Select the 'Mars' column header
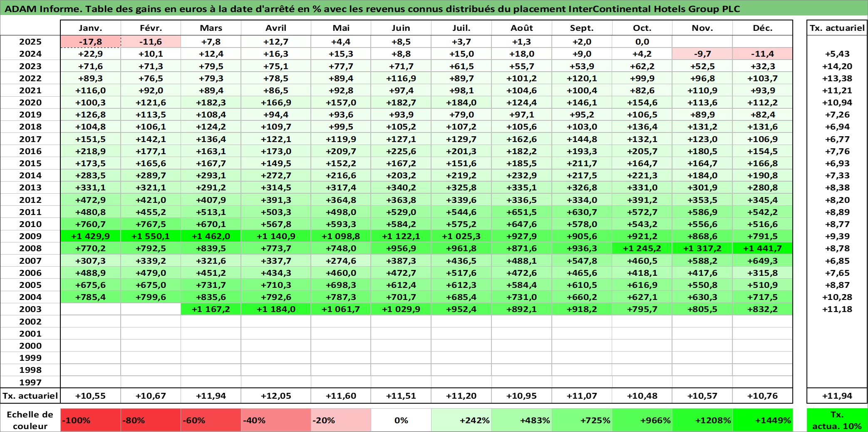This screenshot has width=868, height=432. point(211,28)
